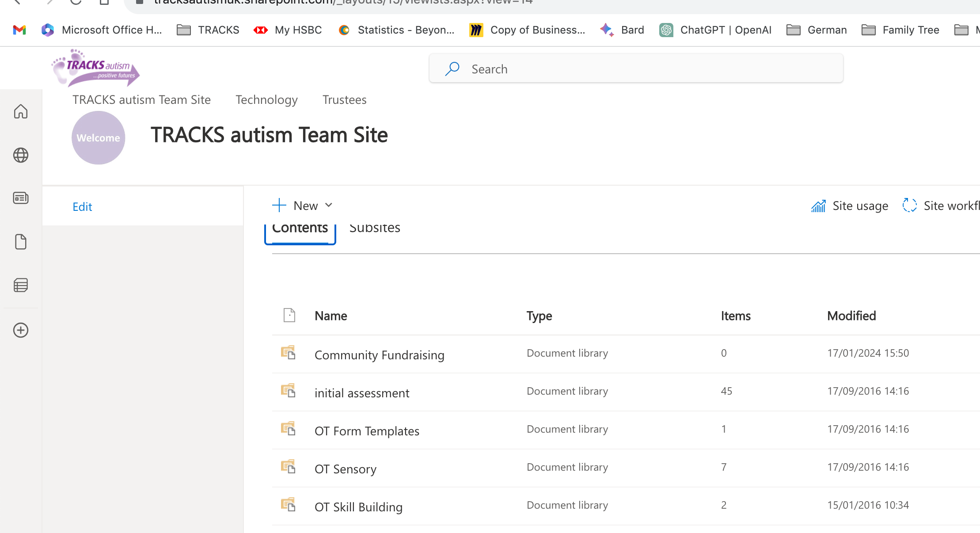Open the OT Form Templates library
Image resolution: width=980 pixels, height=533 pixels.
tap(367, 431)
